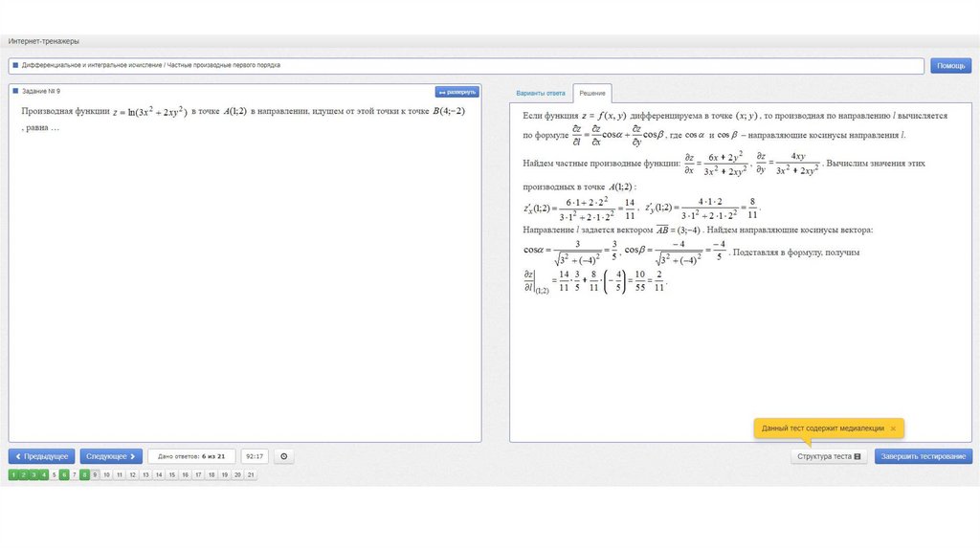Open Помощь help
Screen dimensions: 980x549
(x=951, y=66)
